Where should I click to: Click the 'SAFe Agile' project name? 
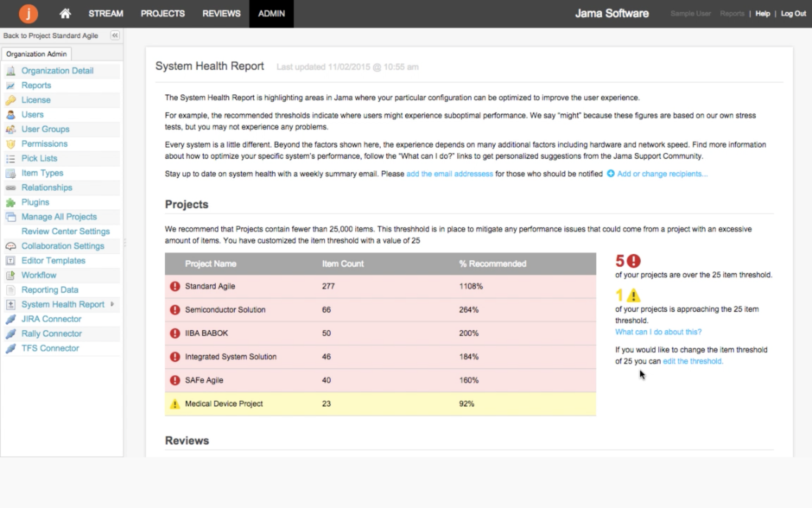pyautogui.click(x=204, y=380)
